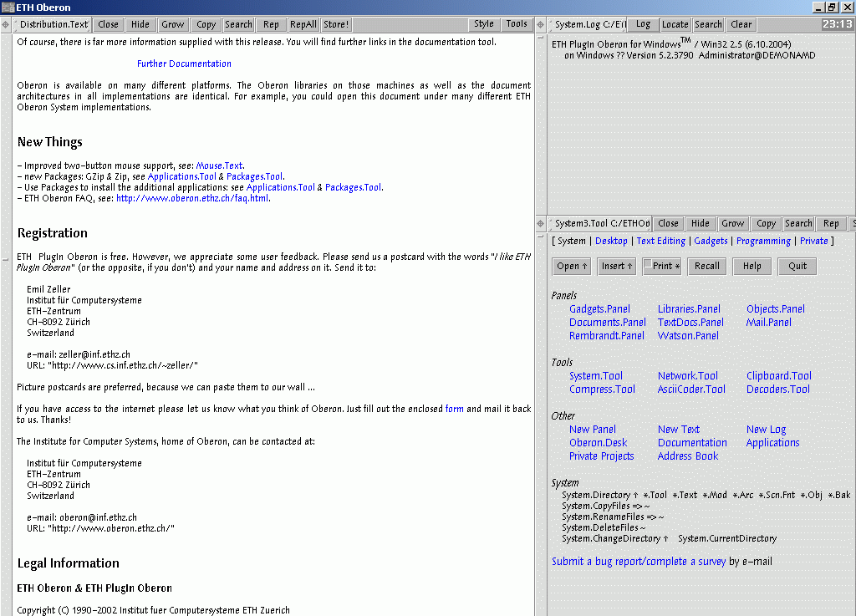Click the RepAll button

(303, 24)
